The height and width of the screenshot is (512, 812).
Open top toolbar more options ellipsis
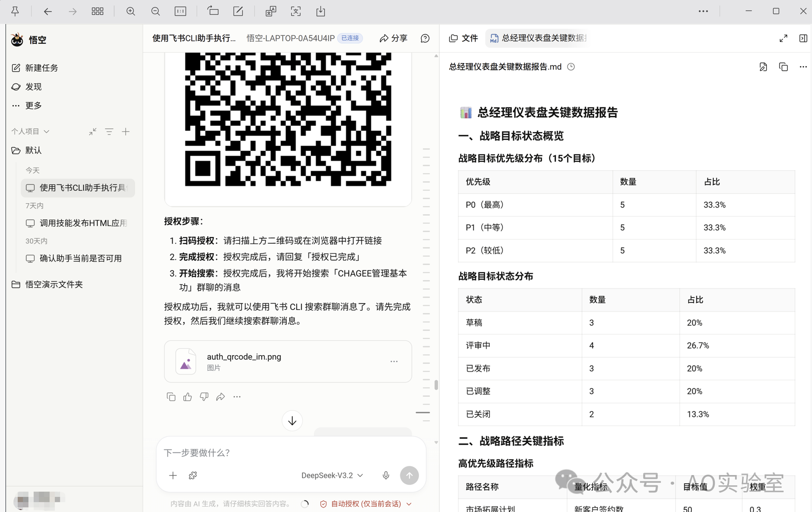pyautogui.click(x=703, y=12)
